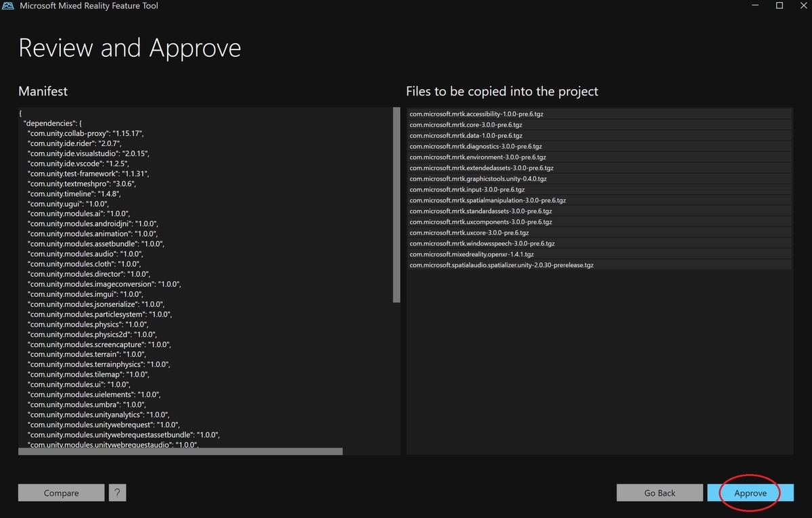Click the com.unity.modules.unitywebrequestassetbundle line

pyautogui.click(x=124, y=434)
